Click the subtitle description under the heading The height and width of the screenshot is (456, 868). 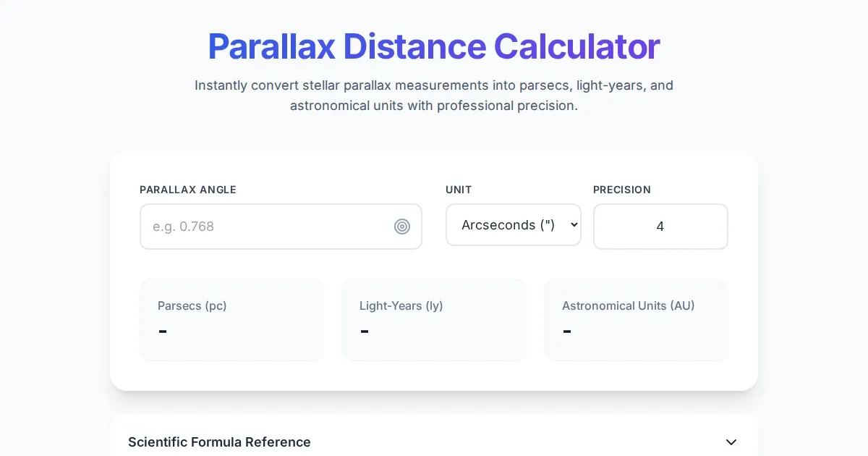434,96
